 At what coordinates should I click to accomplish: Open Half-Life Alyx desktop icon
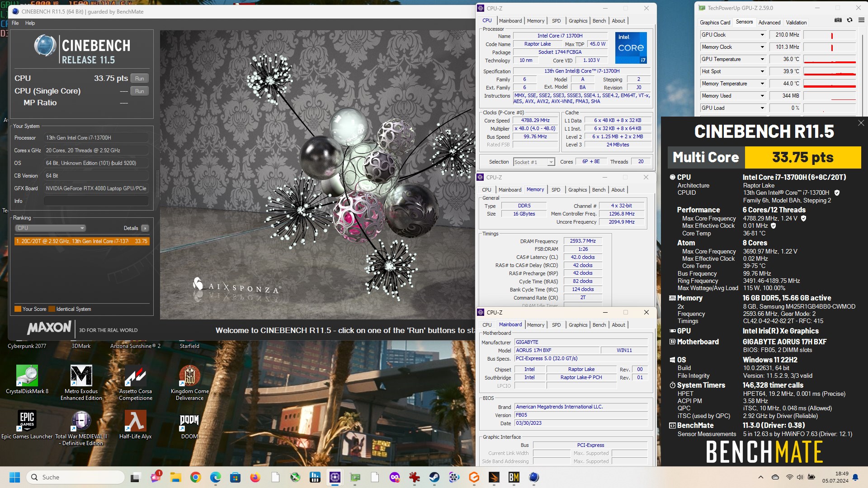136,425
